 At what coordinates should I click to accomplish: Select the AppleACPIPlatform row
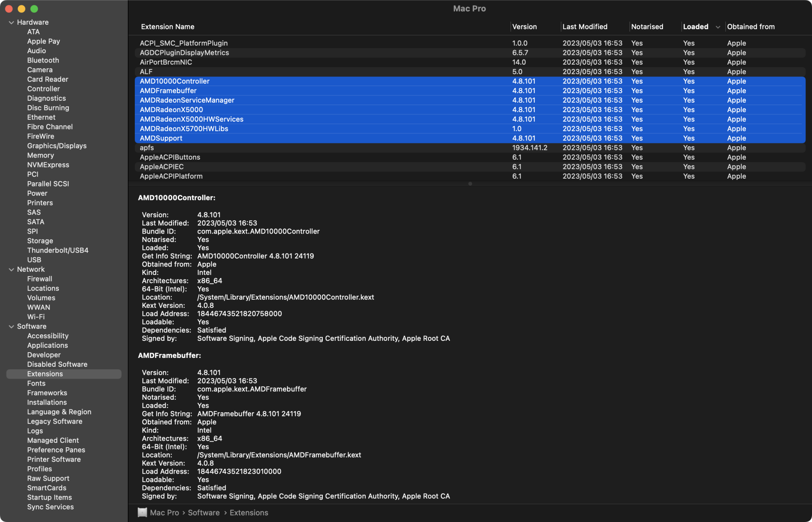[x=470, y=176]
